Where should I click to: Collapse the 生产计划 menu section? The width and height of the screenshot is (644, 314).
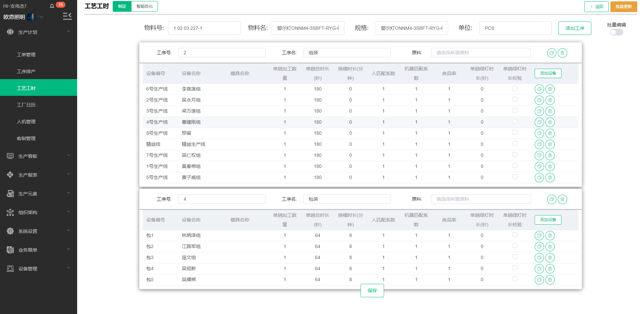(x=68, y=32)
